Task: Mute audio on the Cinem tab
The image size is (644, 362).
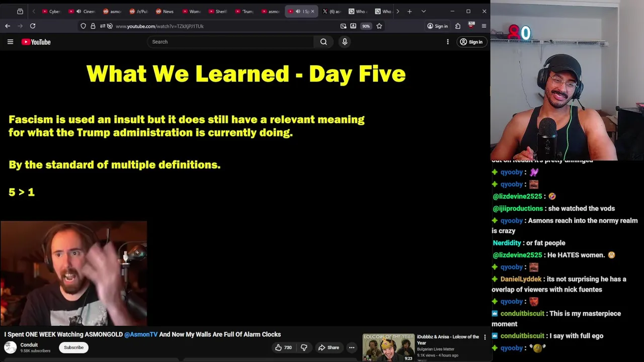Action: (78, 11)
